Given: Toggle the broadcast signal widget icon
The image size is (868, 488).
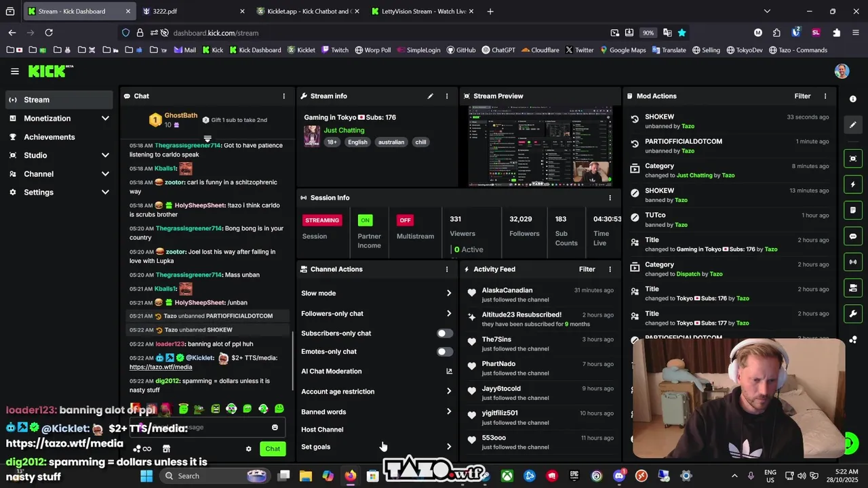Looking at the screenshot, I should (x=852, y=262).
